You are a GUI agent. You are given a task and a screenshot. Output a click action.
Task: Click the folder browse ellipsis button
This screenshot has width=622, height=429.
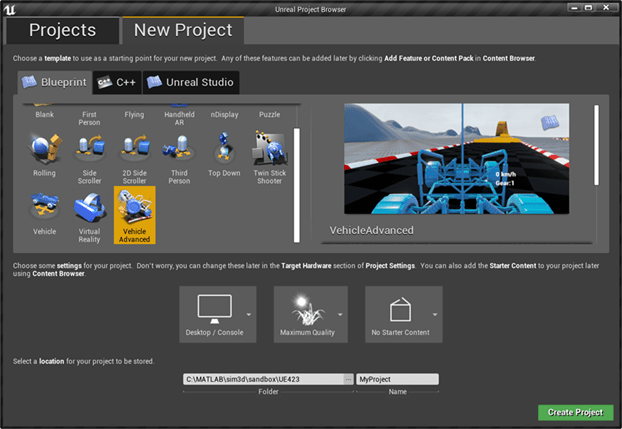pyautogui.click(x=348, y=379)
